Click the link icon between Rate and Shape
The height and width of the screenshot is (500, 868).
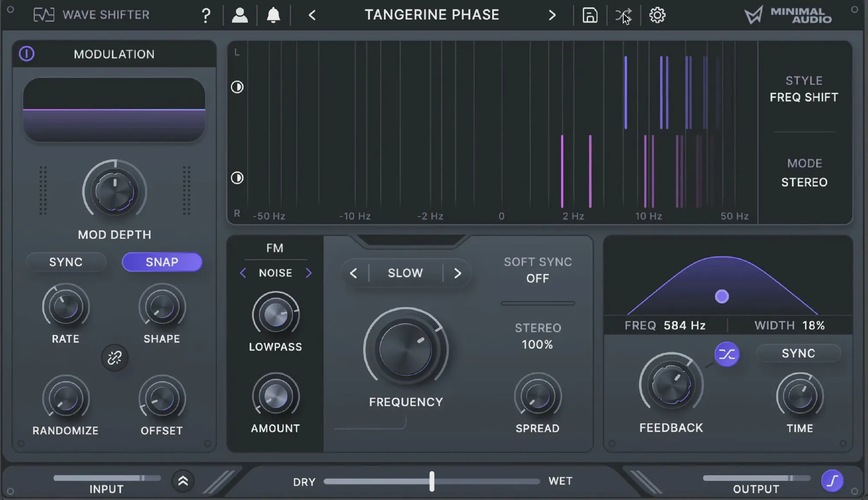click(x=115, y=358)
